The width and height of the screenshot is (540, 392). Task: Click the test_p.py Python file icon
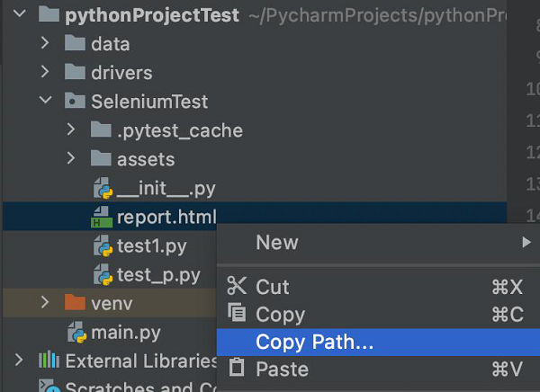[102, 274]
